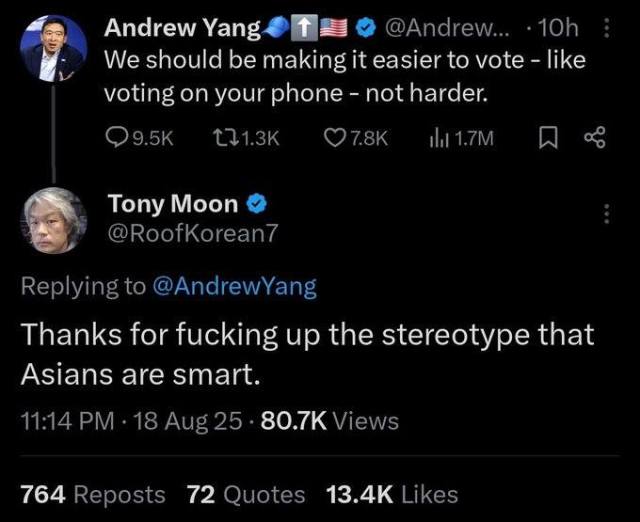Click the @AndrewYang mention link in reply line
640x522 pixels.
[x=233, y=287]
